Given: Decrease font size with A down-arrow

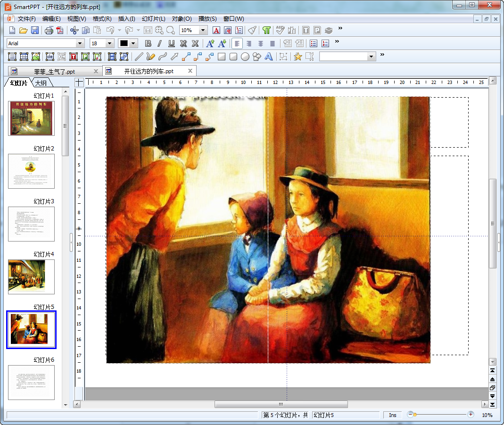Looking at the screenshot, I should point(222,43).
